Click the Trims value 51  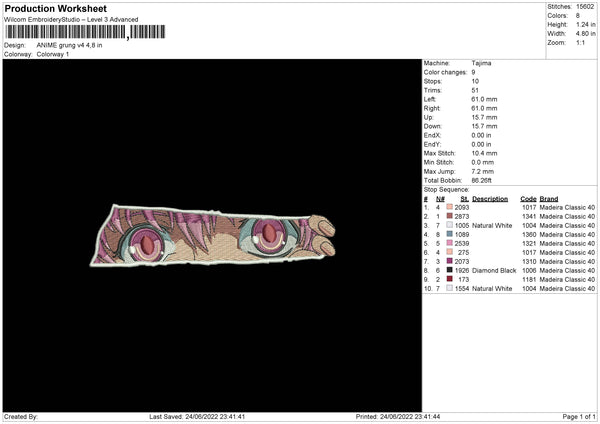point(475,90)
